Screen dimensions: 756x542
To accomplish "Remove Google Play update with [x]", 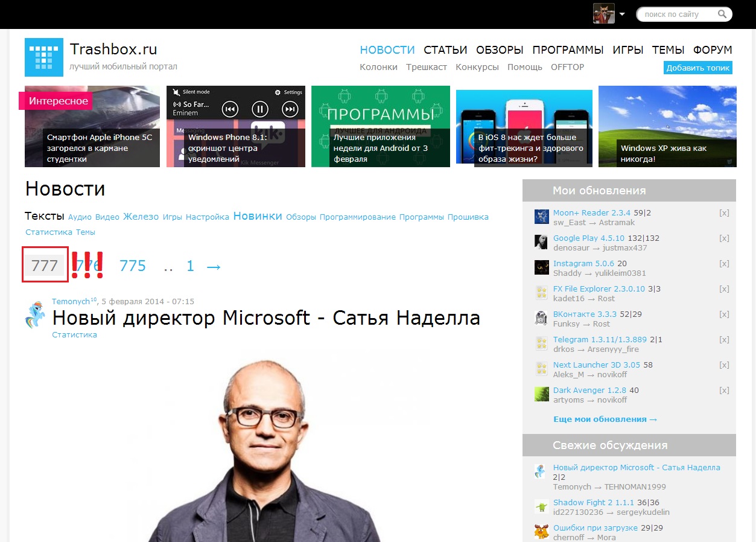I will point(724,238).
